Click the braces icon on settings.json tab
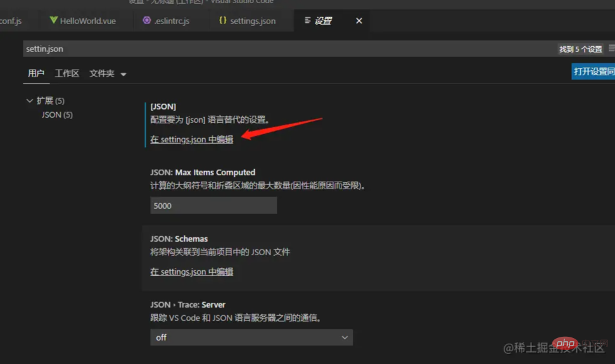 point(223,20)
